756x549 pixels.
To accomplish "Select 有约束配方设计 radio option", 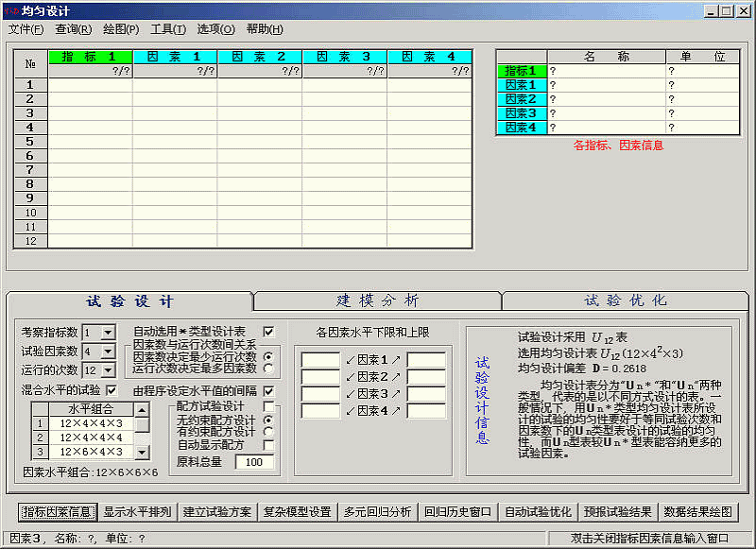I will (268, 432).
